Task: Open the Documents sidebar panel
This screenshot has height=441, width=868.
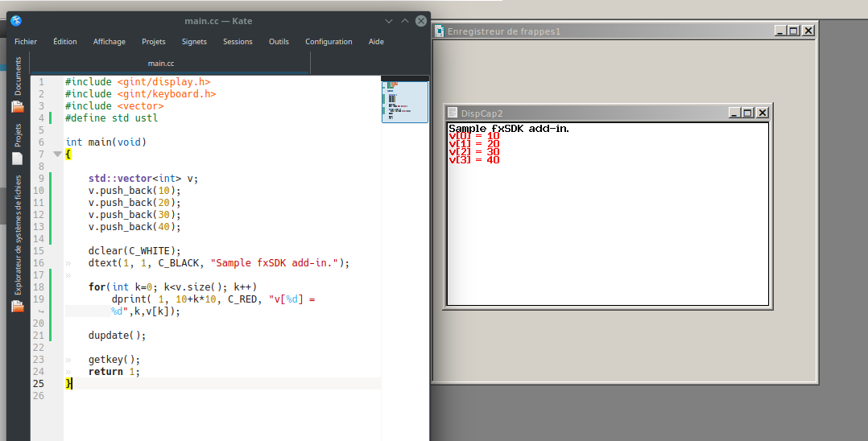Action: [18, 84]
